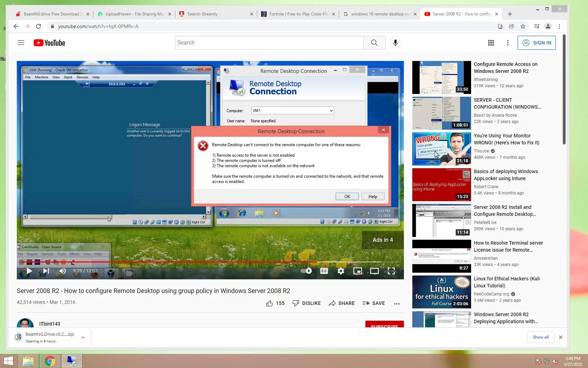Toggle theater mode in the player
The height and width of the screenshot is (368, 588).
click(x=374, y=271)
